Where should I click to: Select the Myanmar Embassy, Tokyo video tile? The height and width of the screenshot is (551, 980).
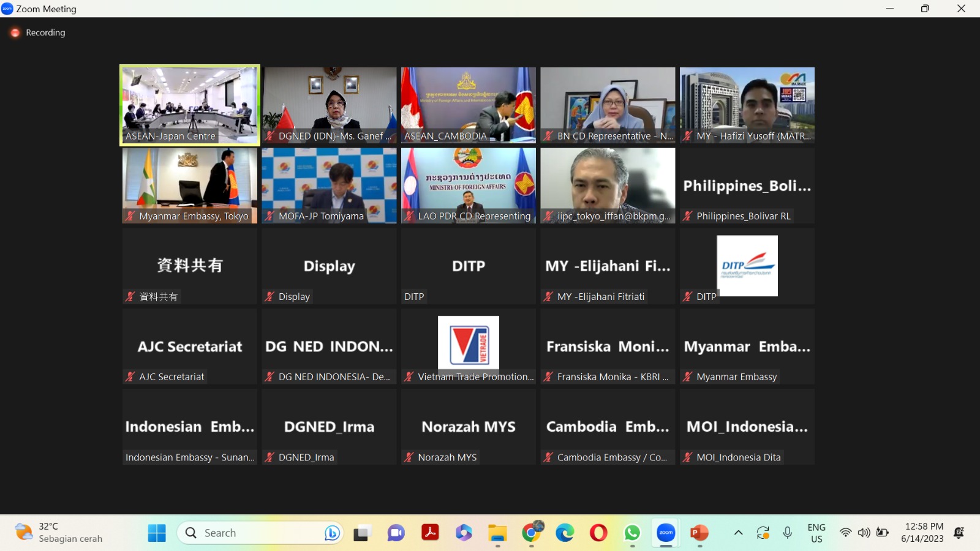coord(190,186)
